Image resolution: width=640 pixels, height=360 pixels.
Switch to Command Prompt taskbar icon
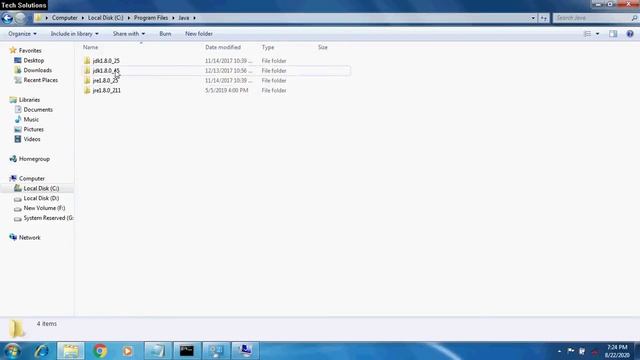click(187, 351)
